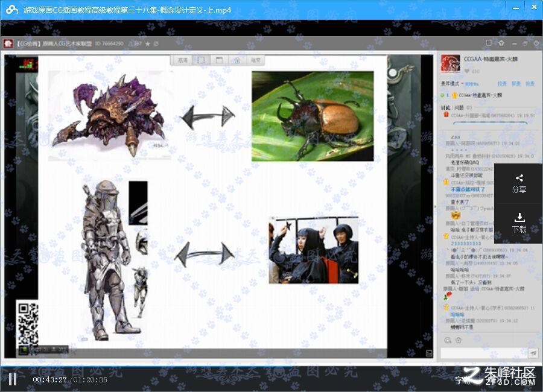The height and width of the screenshot is (392, 543).
Task: Click the Share (分享) button
Action: (x=519, y=184)
